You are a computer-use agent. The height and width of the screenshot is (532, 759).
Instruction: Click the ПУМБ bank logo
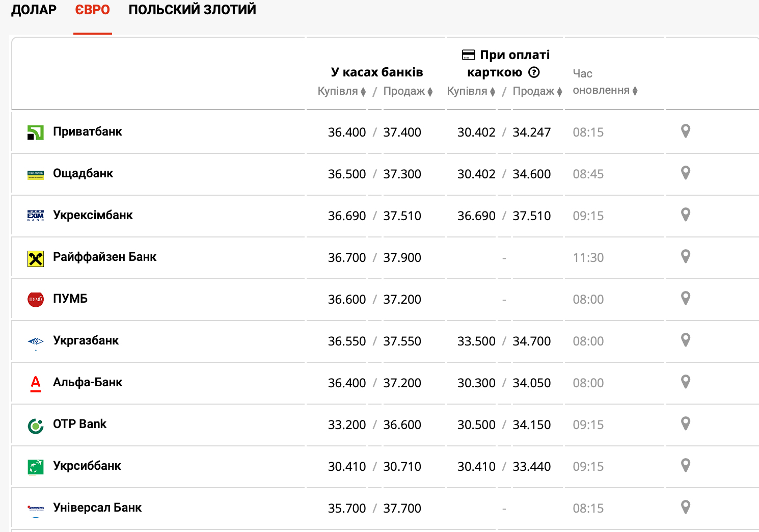(36, 299)
